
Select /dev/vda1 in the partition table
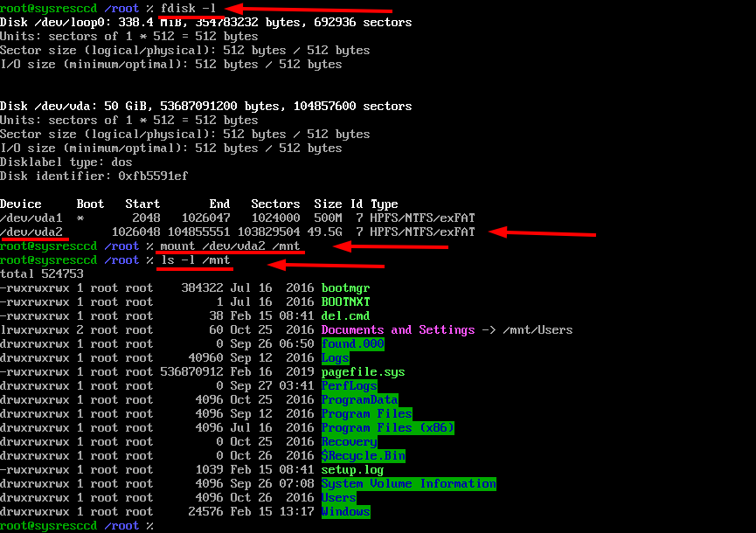pos(31,218)
